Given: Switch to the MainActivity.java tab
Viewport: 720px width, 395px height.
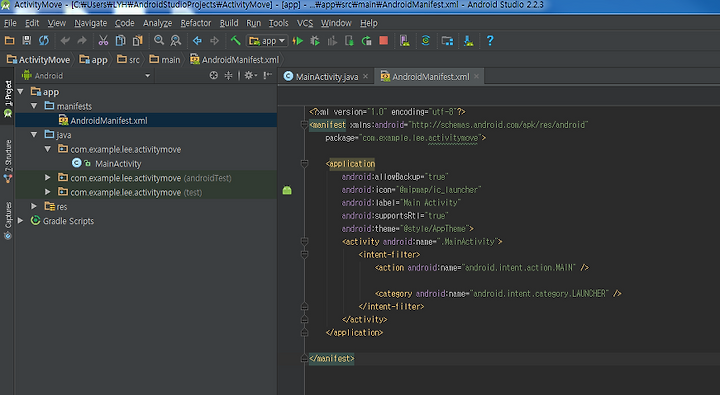Looking at the screenshot, I should point(326,77).
